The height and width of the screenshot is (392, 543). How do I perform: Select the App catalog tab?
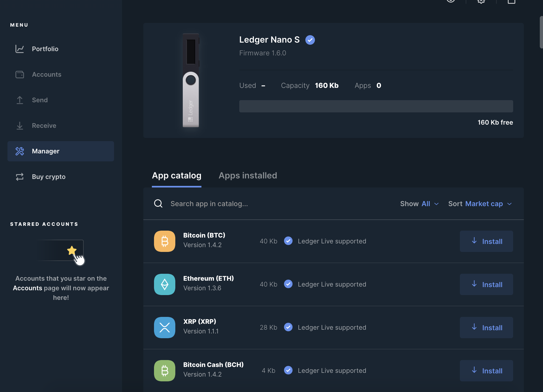coord(176,175)
